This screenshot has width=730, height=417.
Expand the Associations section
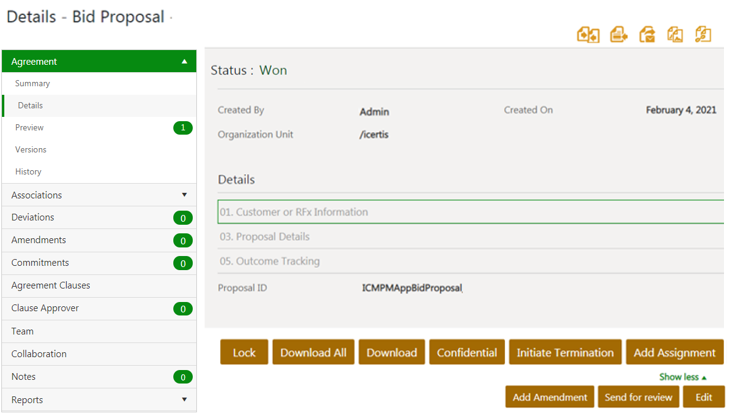[x=184, y=195]
